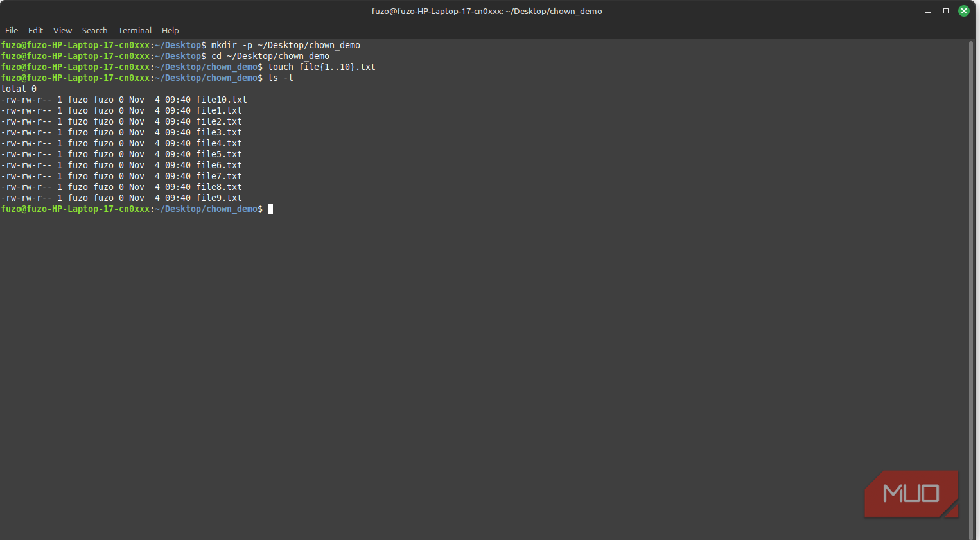Open the Search menu

(94, 30)
